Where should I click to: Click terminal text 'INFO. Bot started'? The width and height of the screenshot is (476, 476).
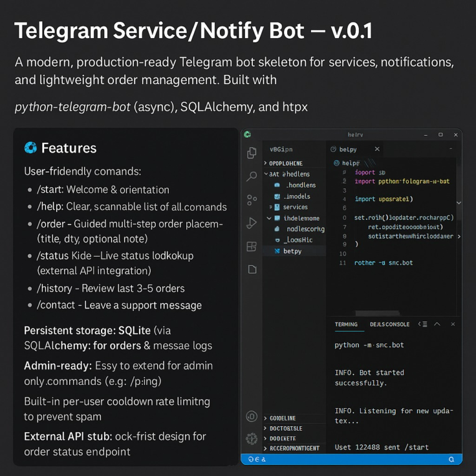[x=369, y=373]
